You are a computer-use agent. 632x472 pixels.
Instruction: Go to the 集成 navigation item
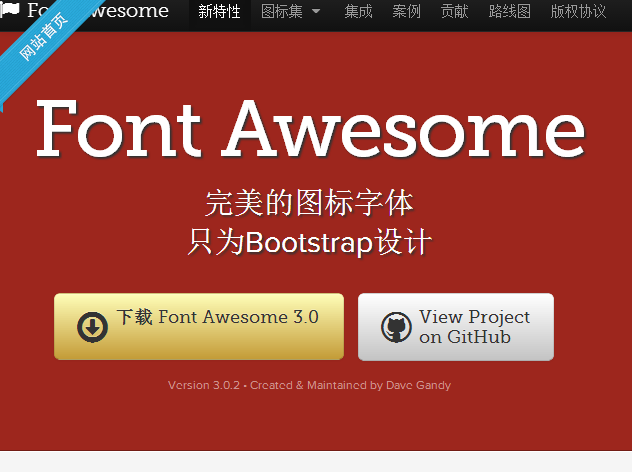coord(358,11)
